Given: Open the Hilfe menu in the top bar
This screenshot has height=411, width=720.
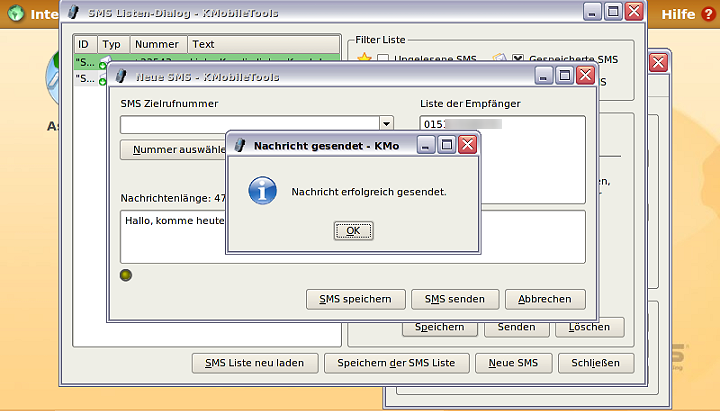Looking at the screenshot, I should [678, 14].
